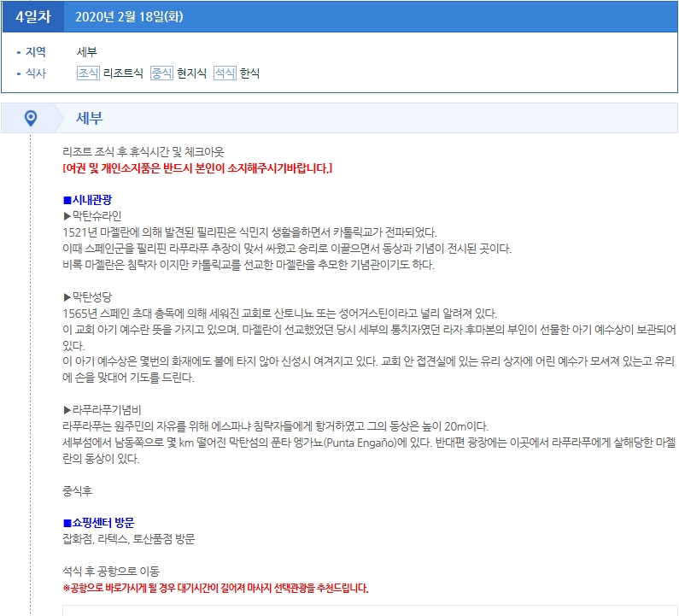Click the 석식 meal badge
Viewport: 679px width, 616px height.
point(225,73)
